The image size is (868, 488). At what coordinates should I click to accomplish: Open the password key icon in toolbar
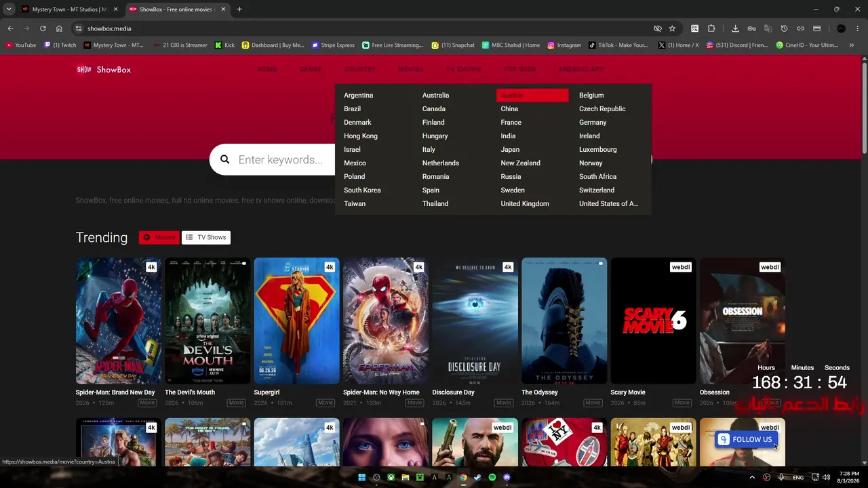tap(751, 28)
